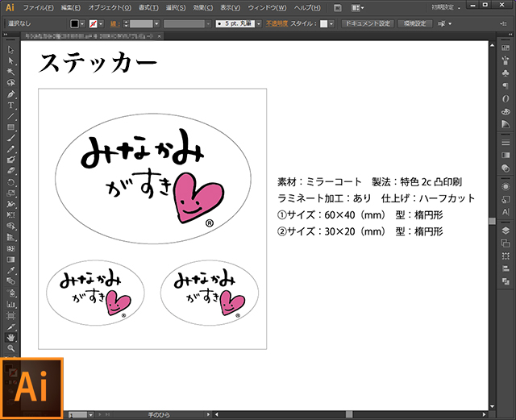
Task: Expand the fill color dropdown arrow
Action: click(x=82, y=23)
